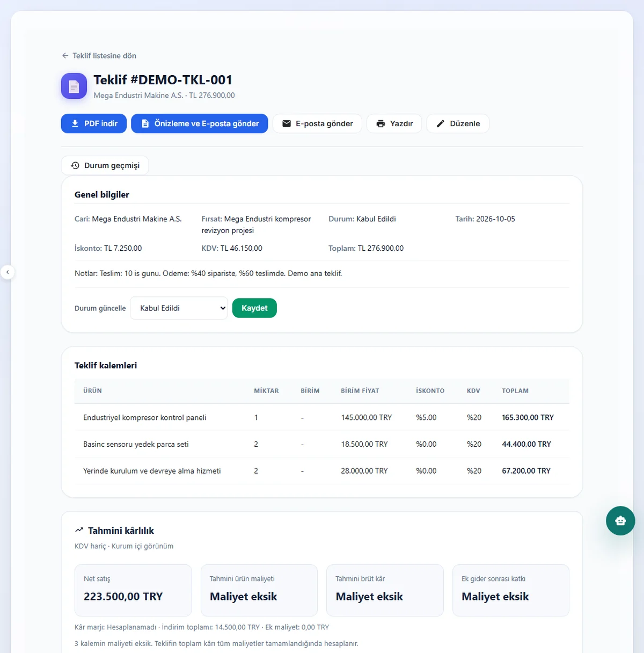Image resolution: width=644 pixels, height=653 pixels.
Task: Click the 67.200,00 TRY total cell
Action: [526, 471]
